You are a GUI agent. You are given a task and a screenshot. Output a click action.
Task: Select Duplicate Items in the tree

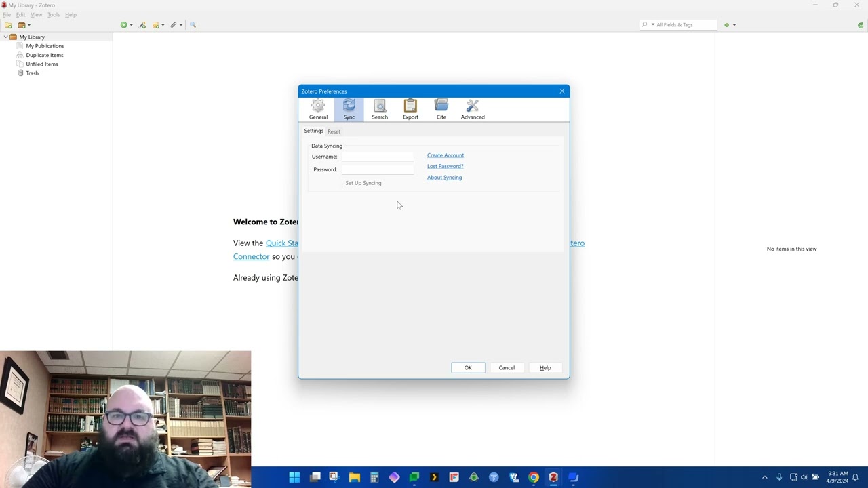click(45, 55)
